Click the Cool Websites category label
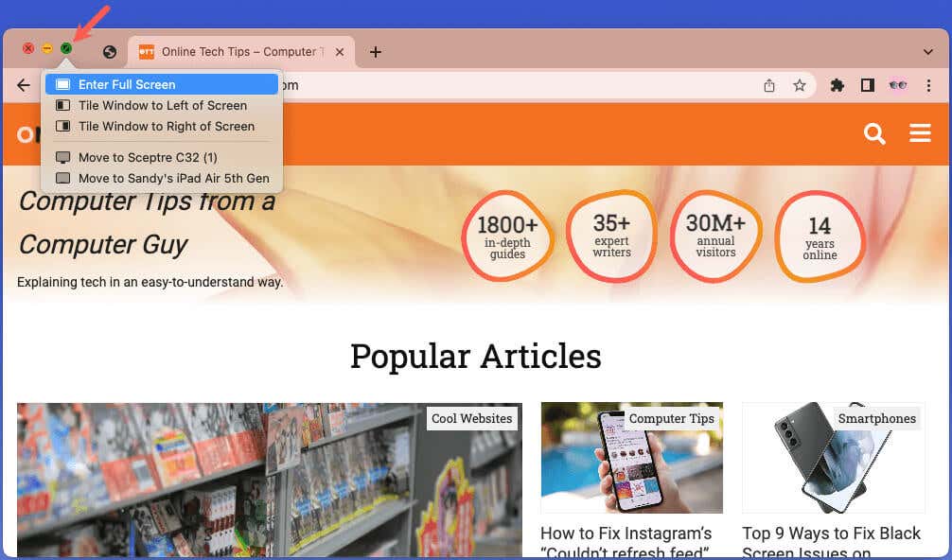Image resolution: width=952 pixels, height=560 pixels. point(472,419)
